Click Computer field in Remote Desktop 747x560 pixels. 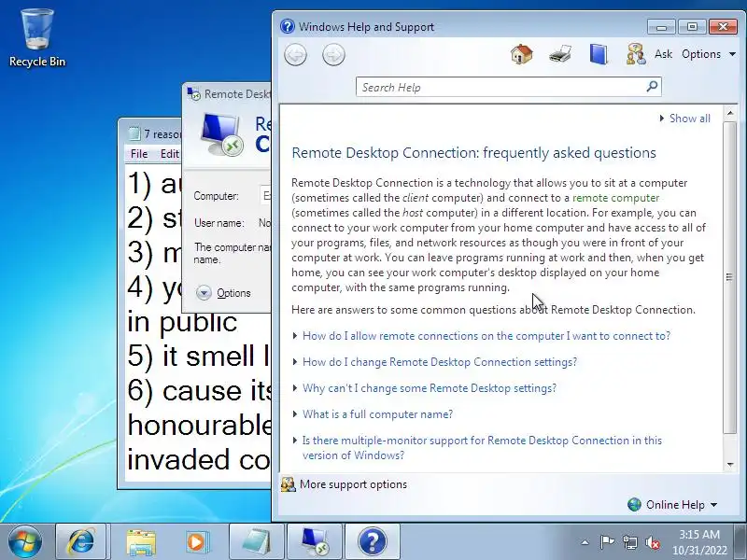click(x=265, y=196)
